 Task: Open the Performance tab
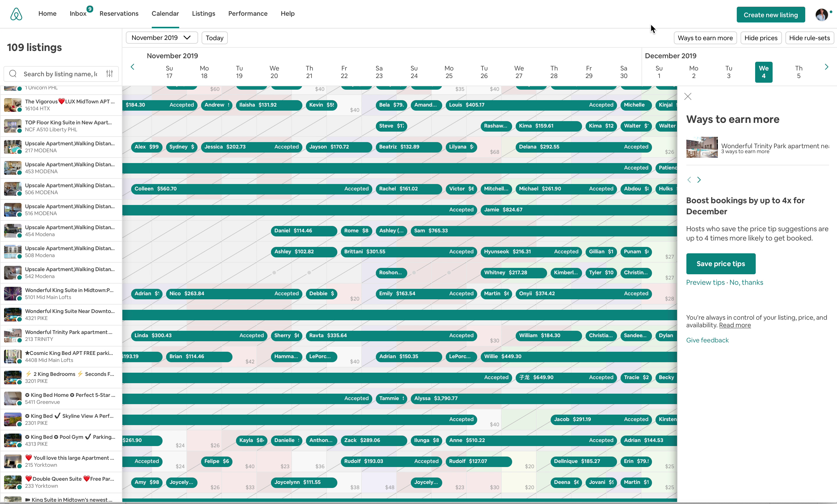[248, 14]
